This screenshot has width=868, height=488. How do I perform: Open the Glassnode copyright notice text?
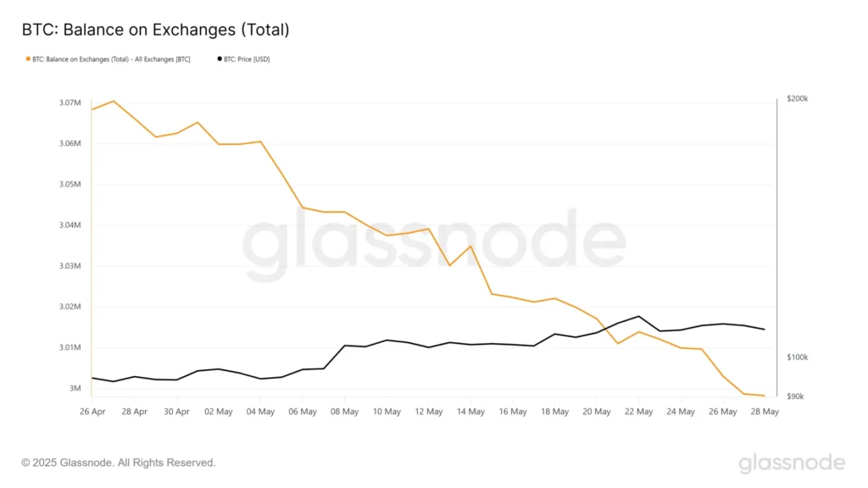[x=119, y=463]
